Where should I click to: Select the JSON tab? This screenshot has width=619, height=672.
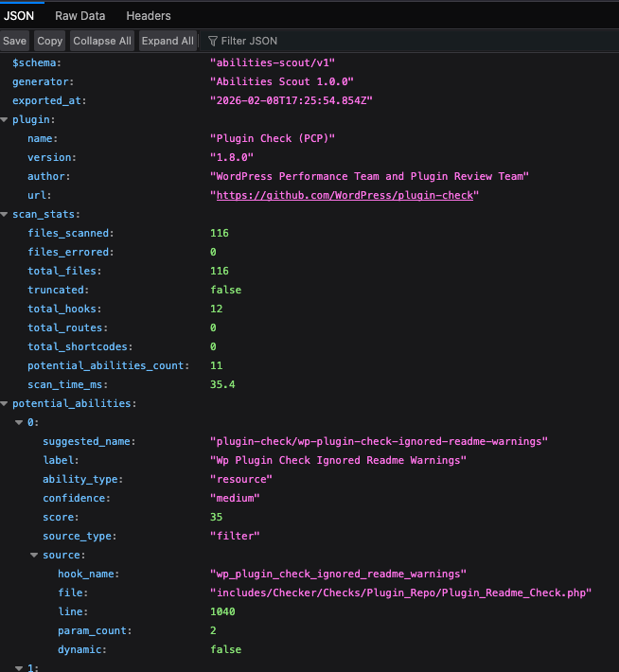click(x=19, y=16)
